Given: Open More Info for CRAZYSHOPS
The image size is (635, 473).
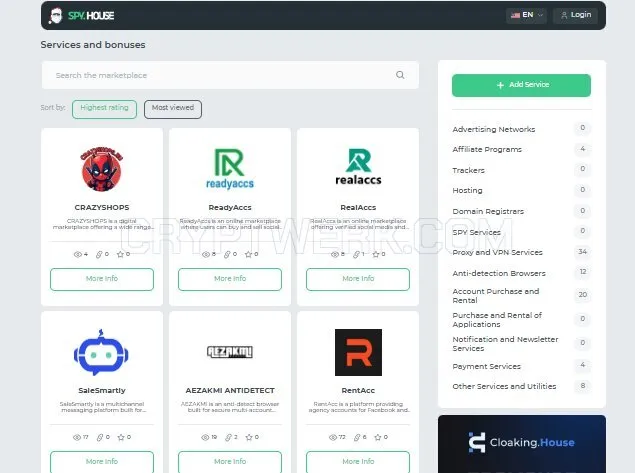Looking at the screenshot, I should 102,279.
